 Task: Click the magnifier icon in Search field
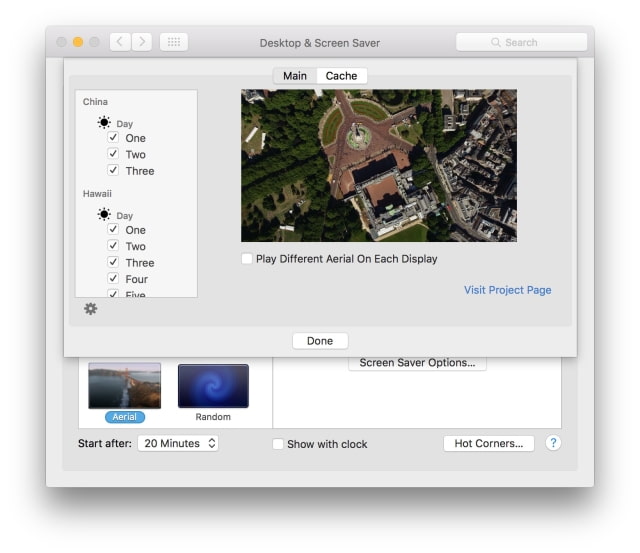[495, 43]
